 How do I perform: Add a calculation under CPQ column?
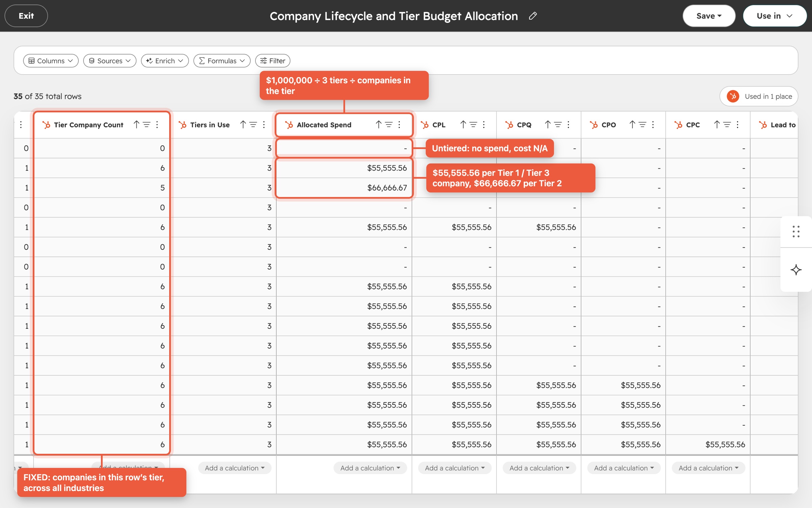pos(540,468)
